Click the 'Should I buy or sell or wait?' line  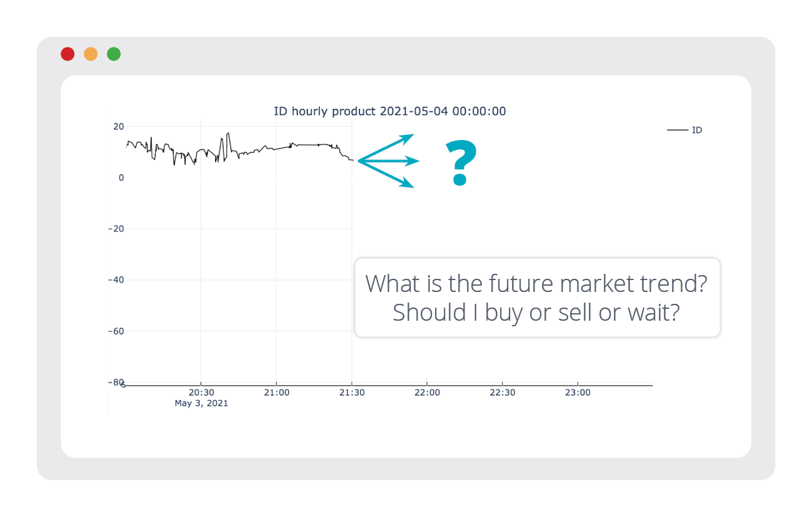(536, 312)
